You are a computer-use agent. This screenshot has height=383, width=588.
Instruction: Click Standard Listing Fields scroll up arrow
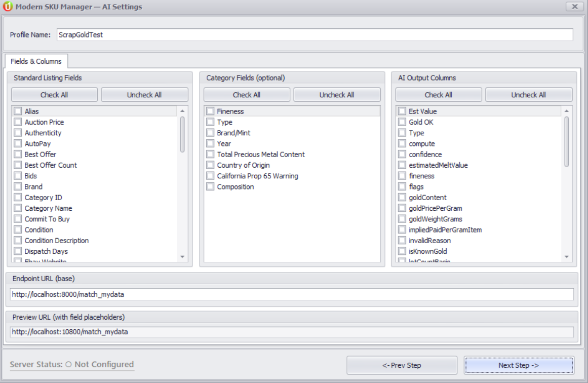point(182,111)
